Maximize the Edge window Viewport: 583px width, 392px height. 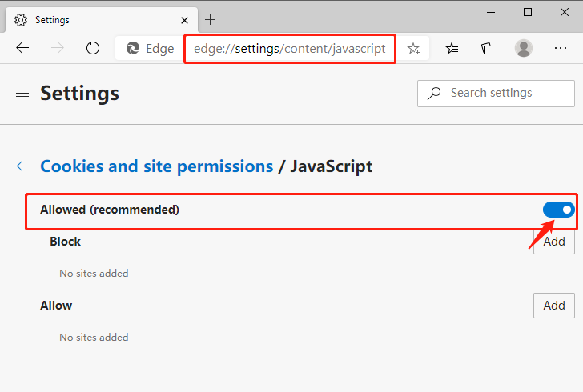pos(527,12)
